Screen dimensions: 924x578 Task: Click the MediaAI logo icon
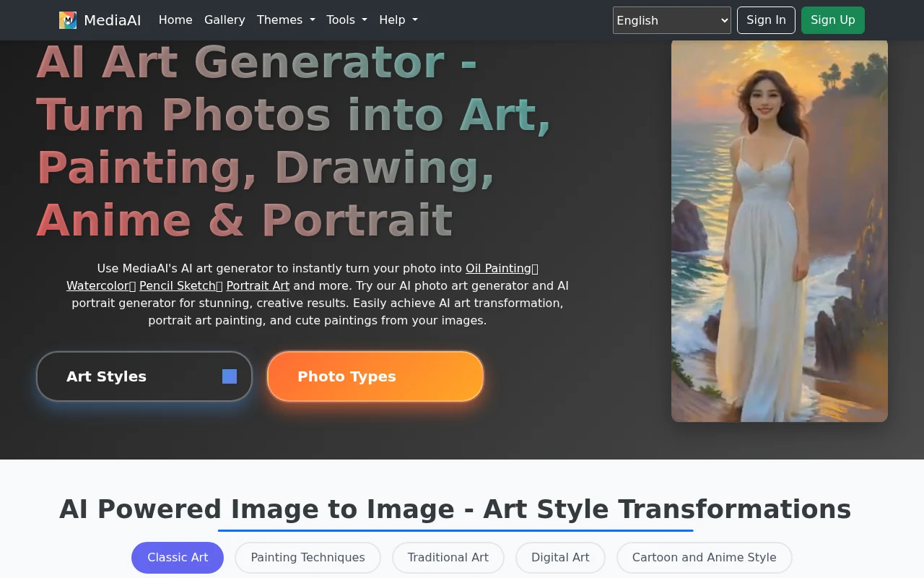pyautogui.click(x=68, y=20)
